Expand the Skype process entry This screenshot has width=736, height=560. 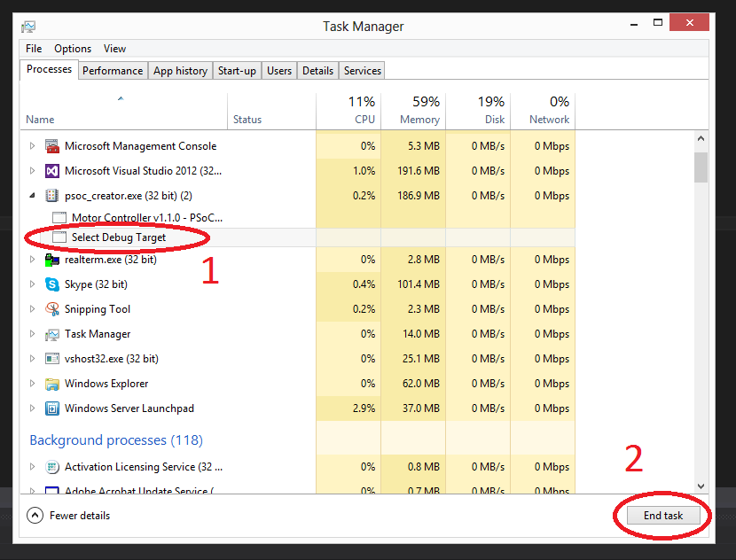pyautogui.click(x=32, y=284)
